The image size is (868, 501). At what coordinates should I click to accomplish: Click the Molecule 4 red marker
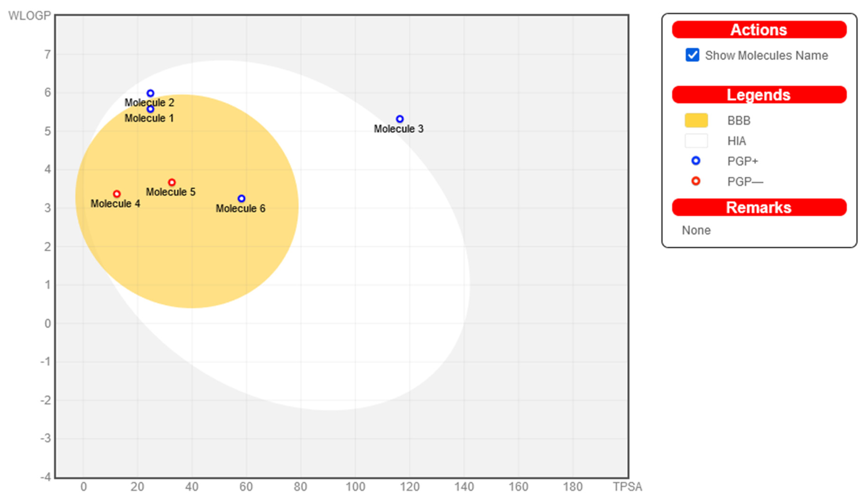[117, 194]
